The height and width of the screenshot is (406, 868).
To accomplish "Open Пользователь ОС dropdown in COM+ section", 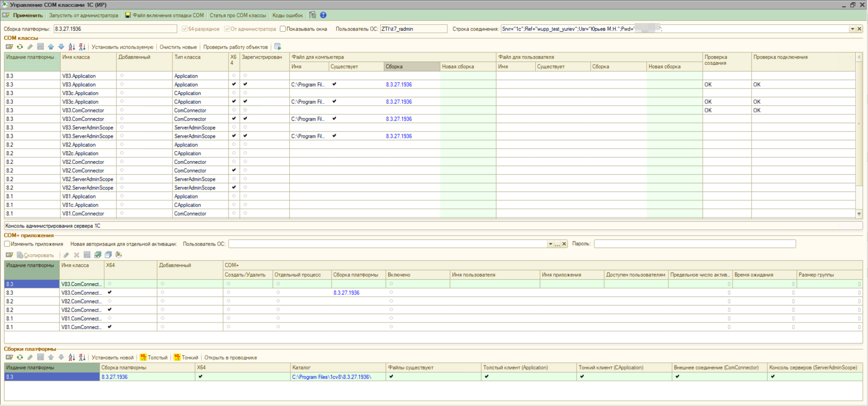I will [550, 244].
